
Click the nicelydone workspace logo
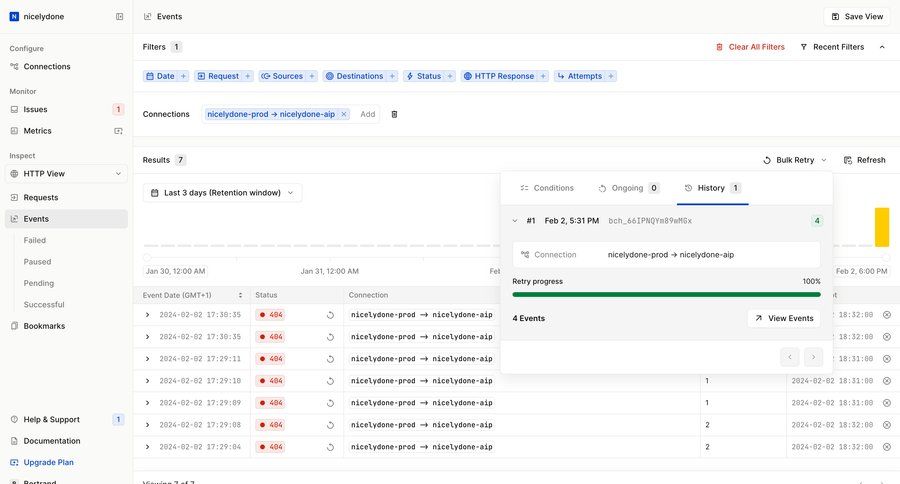[14, 17]
